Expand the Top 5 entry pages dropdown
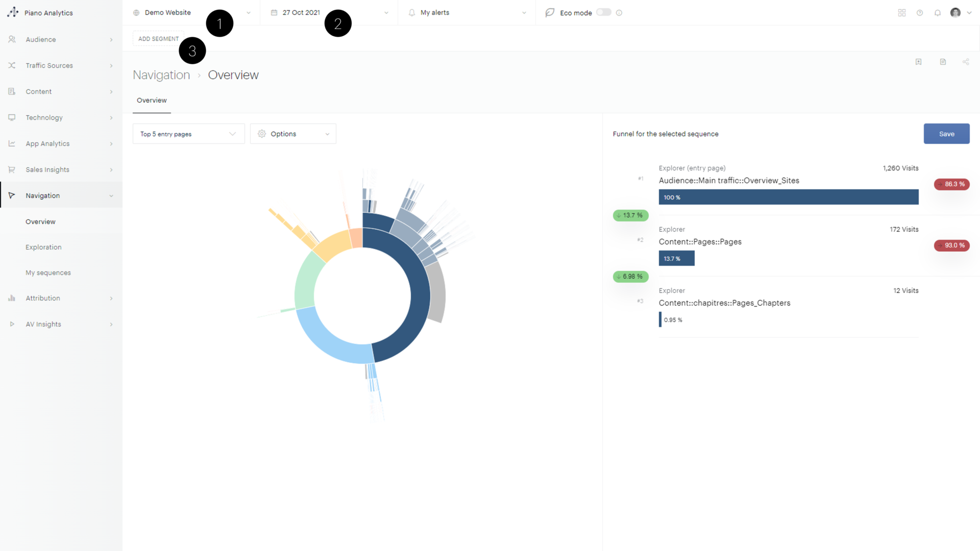This screenshot has height=551, width=980. (188, 134)
